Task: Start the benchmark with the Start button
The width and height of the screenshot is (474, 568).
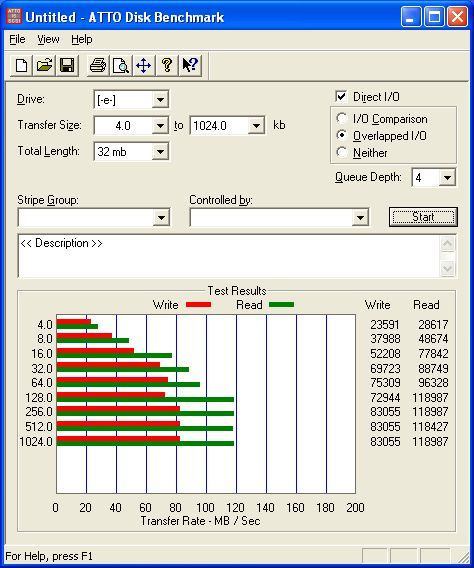Action: tap(423, 217)
